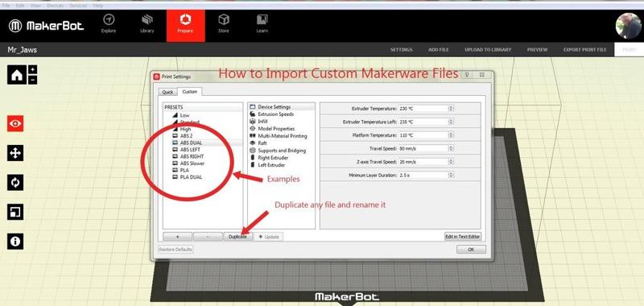Image resolution: width=644 pixels, height=306 pixels.
Task: Click the Platform Temperature field
Action: pyautogui.click(x=423, y=135)
